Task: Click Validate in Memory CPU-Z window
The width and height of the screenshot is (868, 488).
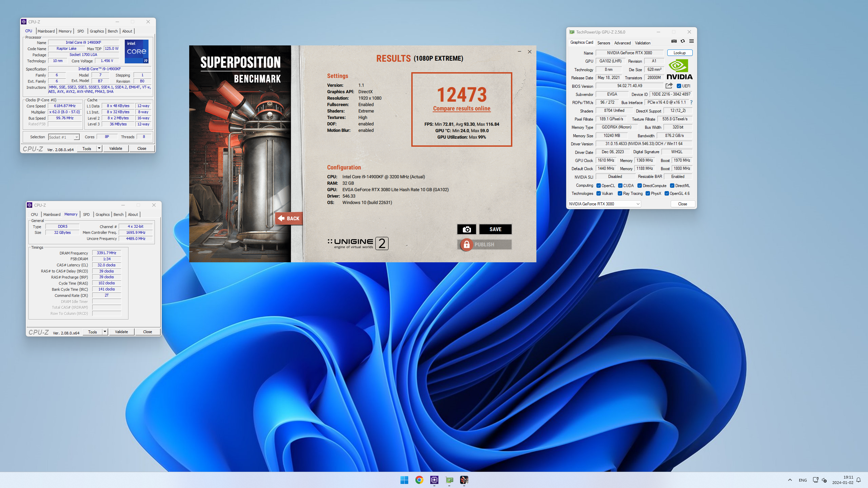Action: (121, 332)
